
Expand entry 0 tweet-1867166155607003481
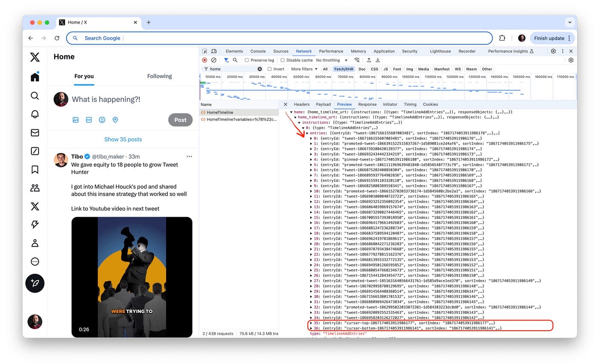click(x=311, y=138)
